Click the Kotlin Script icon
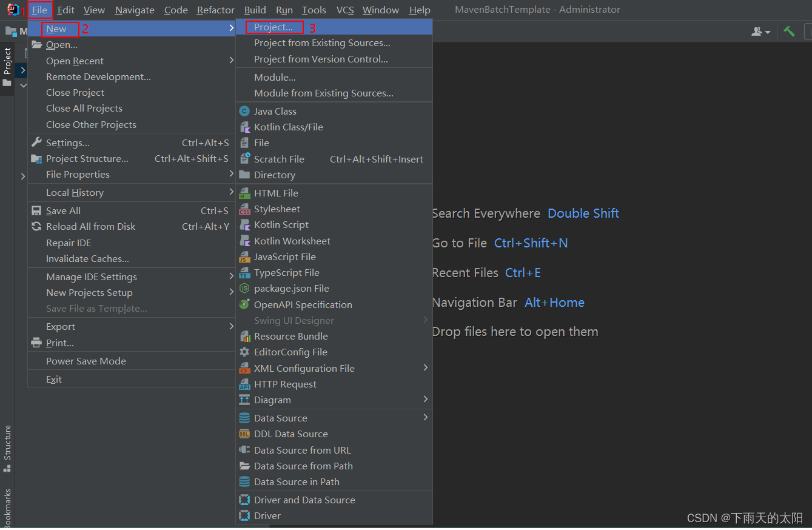812x530 pixels. (x=244, y=224)
